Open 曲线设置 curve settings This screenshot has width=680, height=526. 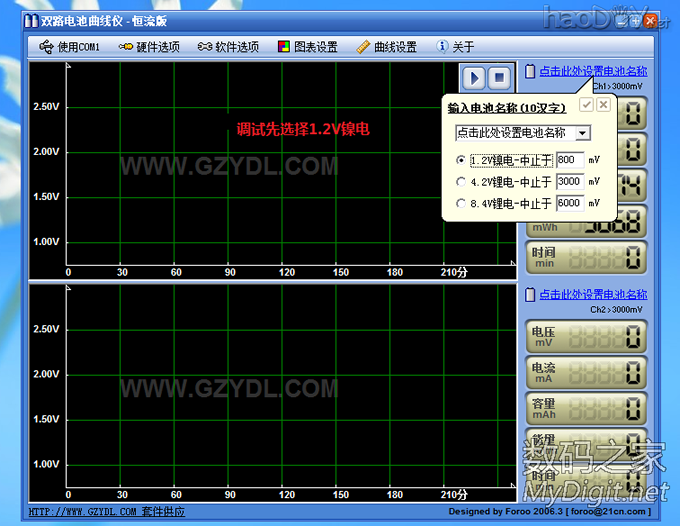(386, 47)
